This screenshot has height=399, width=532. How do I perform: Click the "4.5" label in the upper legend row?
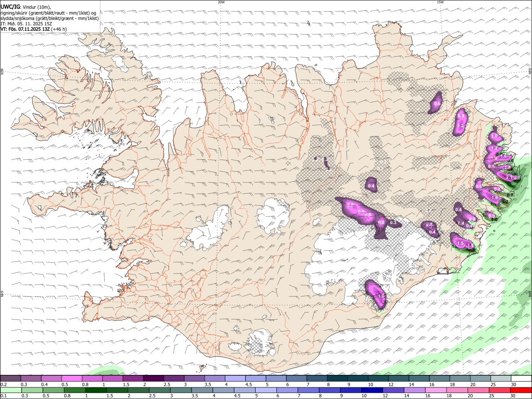(x=249, y=384)
